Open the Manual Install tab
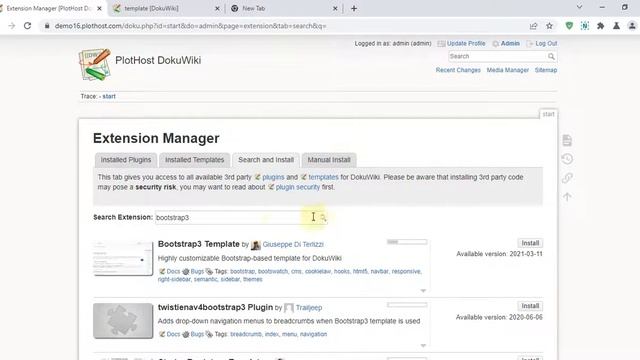Image resolution: width=640 pixels, height=360 pixels. [x=329, y=160]
